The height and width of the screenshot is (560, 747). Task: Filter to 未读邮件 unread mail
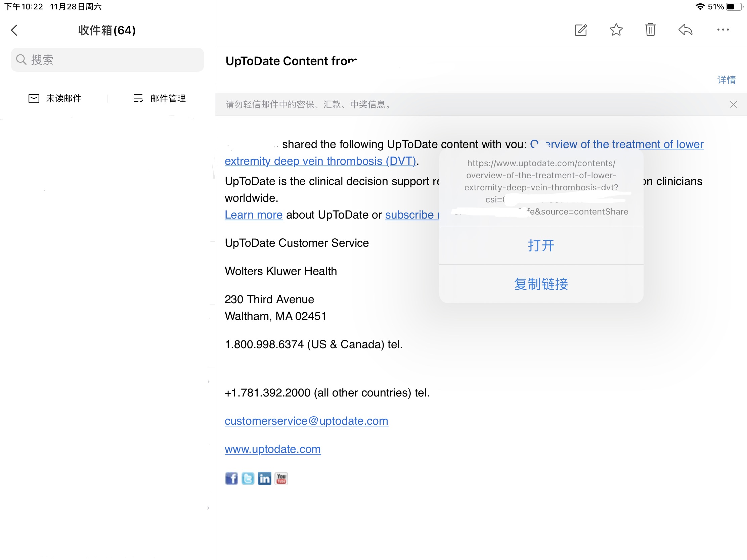(x=55, y=98)
